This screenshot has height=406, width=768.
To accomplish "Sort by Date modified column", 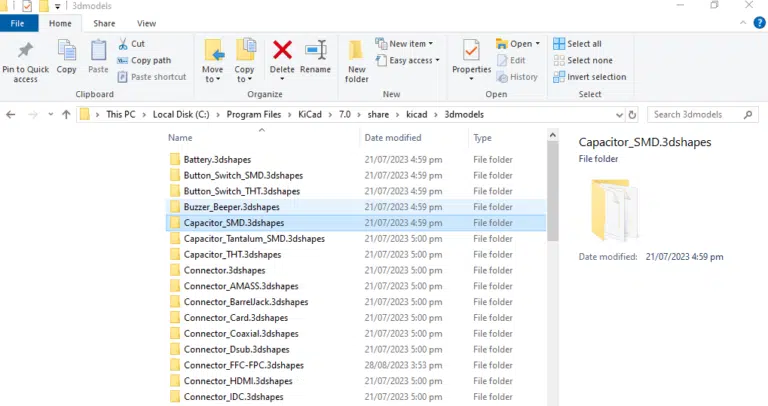I will (393, 138).
